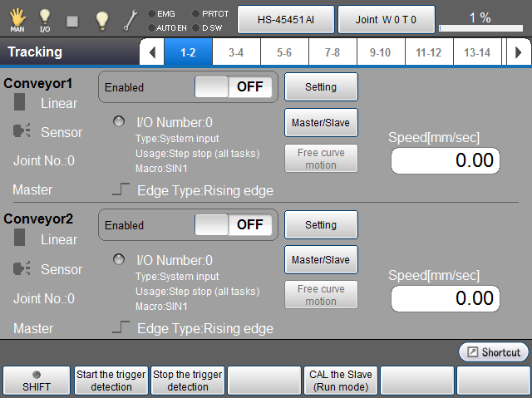Open Conveyor1 Setting button
This screenshot has height=398, width=532.
(321, 86)
